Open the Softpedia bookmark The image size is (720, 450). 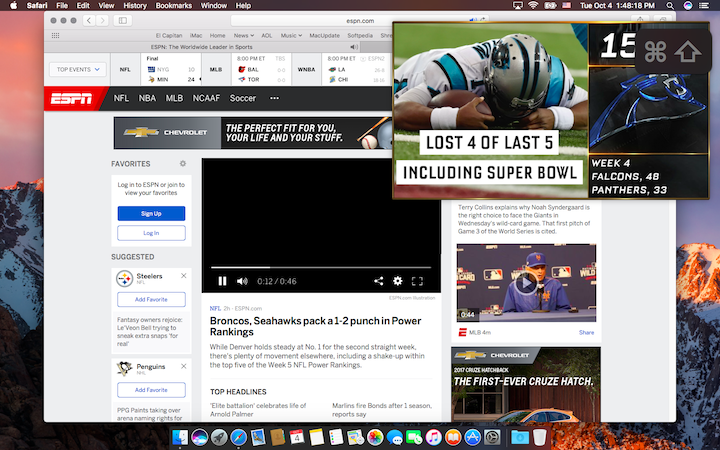[x=360, y=35]
